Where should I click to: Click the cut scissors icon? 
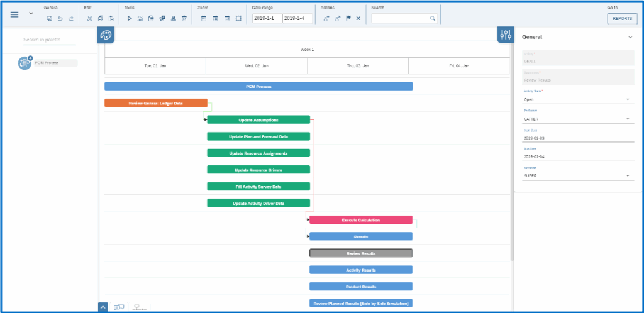90,19
